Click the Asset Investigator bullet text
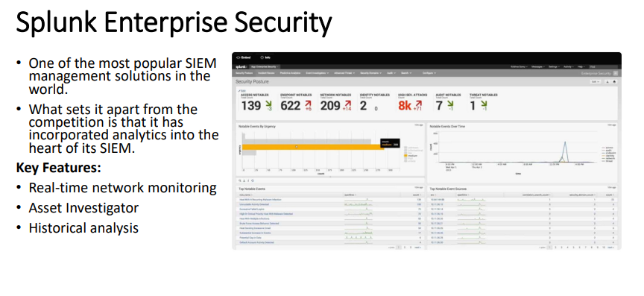Image resolution: width=644 pixels, height=296 pixels. 83,208
